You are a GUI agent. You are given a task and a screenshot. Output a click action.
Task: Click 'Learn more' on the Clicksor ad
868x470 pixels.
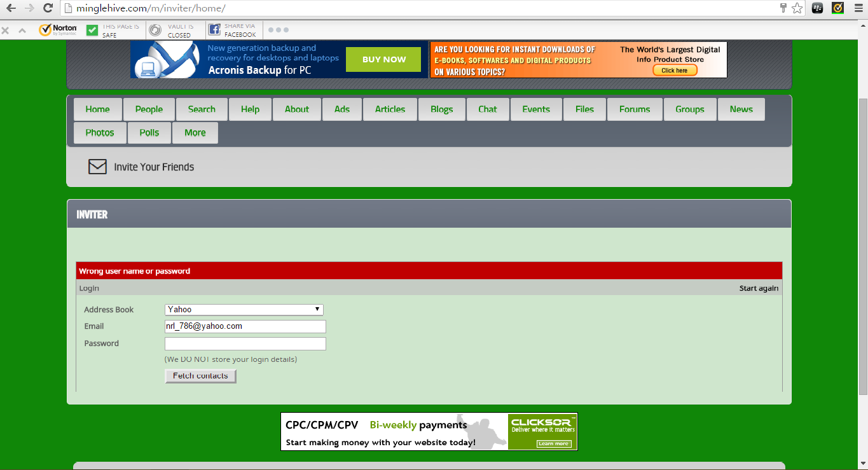tap(553, 443)
